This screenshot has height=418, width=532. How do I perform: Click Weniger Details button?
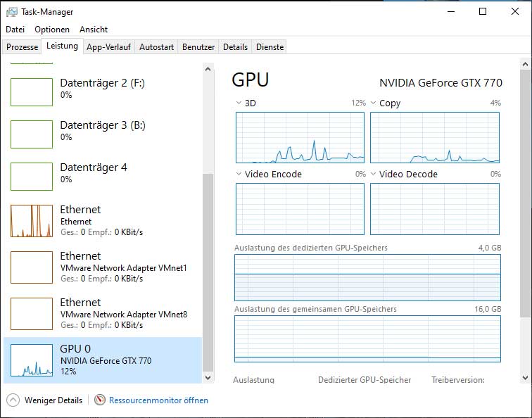[44, 400]
